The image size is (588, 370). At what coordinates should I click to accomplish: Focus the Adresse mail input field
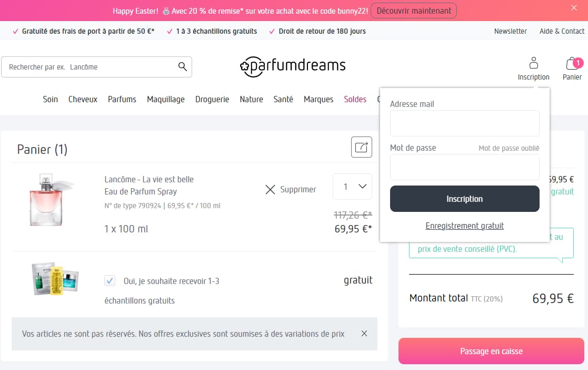click(464, 123)
